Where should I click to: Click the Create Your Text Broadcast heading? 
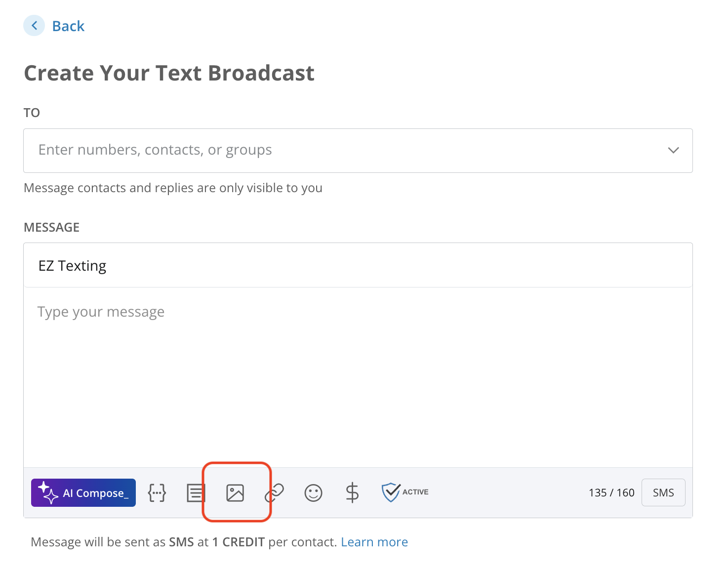tap(169, 73)
